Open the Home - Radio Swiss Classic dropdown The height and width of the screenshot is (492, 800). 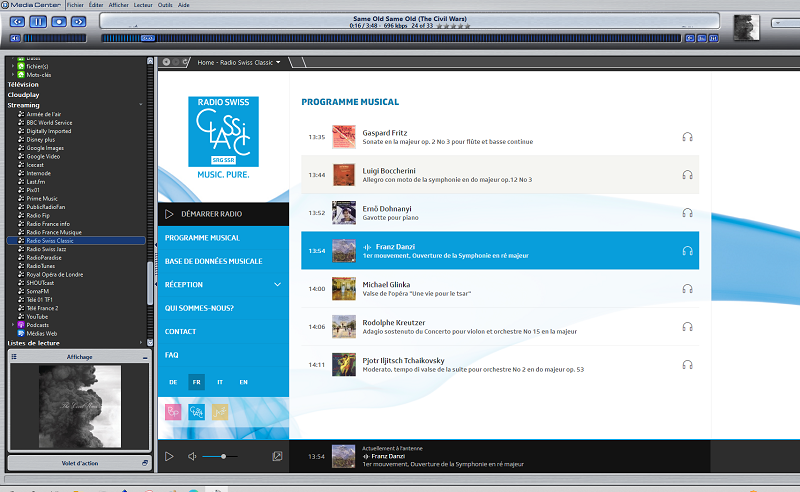coord(278,62)
